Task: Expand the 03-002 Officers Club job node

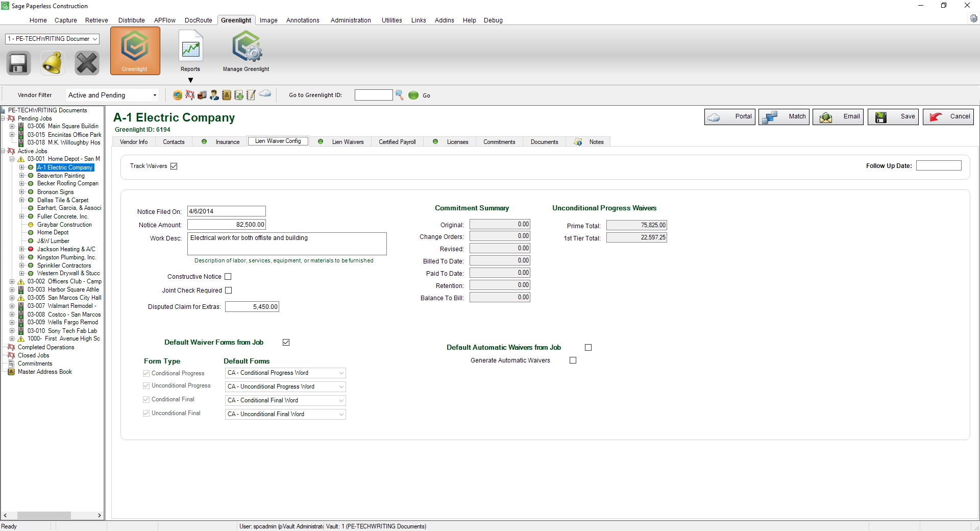Action: pyautogui.click(x=12, y=282)
